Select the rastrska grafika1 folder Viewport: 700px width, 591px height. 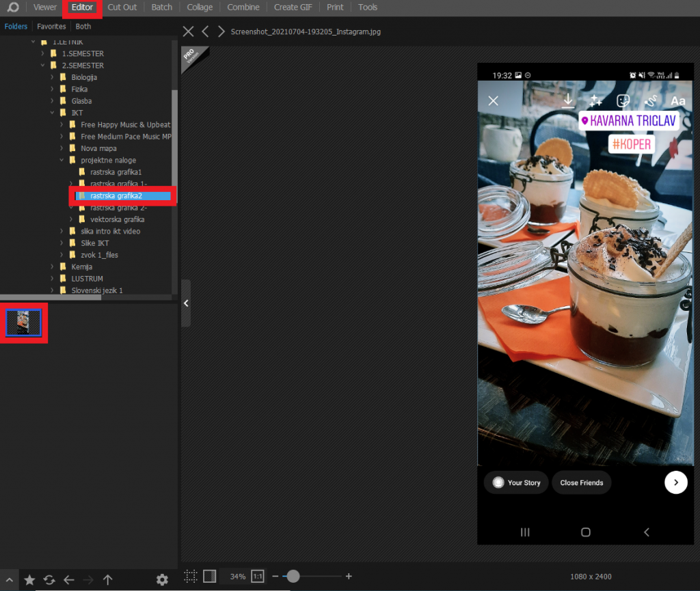[116, 172]
